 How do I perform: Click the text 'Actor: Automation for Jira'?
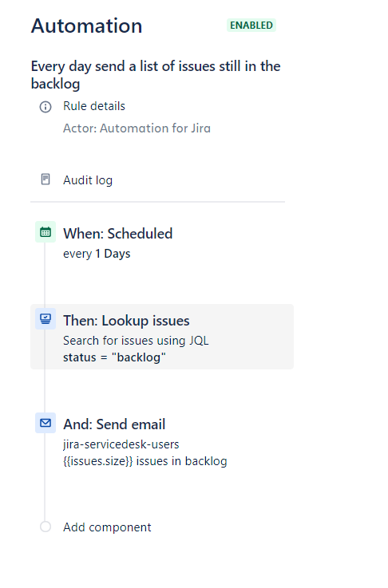(x=137, y=128)
